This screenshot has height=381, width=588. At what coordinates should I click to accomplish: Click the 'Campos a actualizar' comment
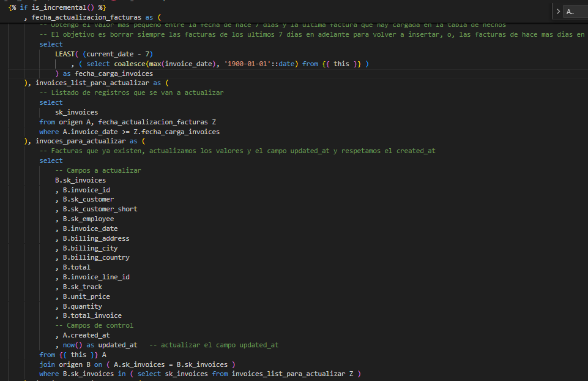[98, 170]
